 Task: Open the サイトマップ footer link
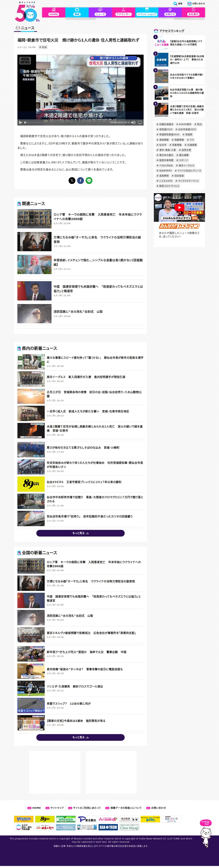tap(55, 808)
